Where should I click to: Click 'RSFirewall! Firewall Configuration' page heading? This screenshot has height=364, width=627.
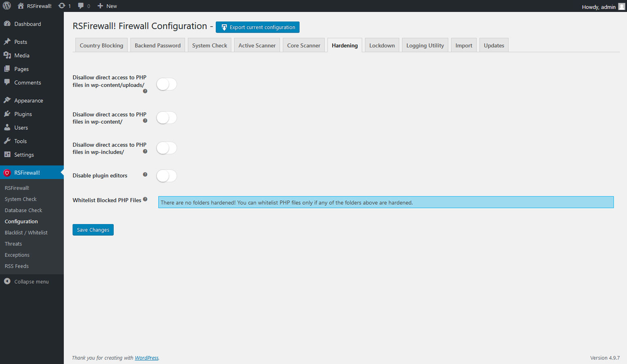coord(140,26)
